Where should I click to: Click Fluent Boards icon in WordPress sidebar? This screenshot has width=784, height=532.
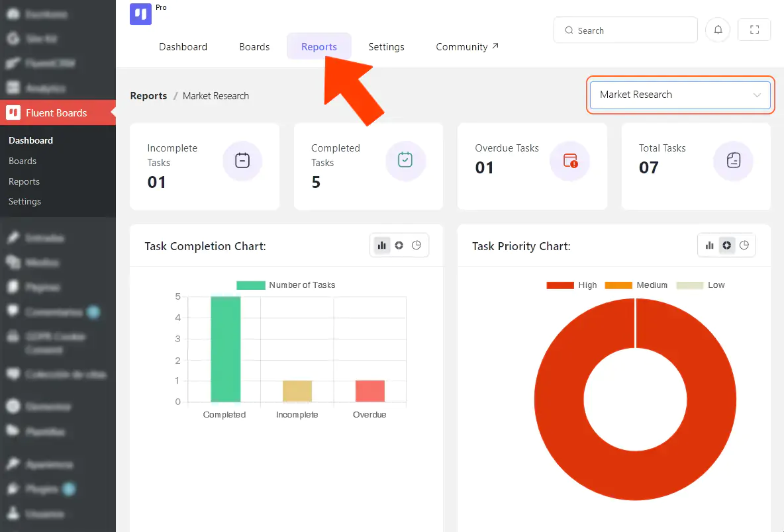[x=13, y=112]
